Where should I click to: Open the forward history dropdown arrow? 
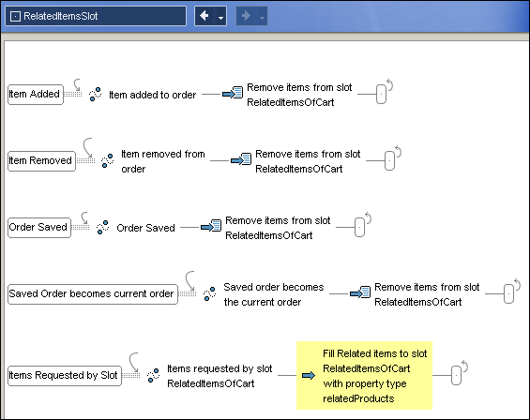pos(262,17)
